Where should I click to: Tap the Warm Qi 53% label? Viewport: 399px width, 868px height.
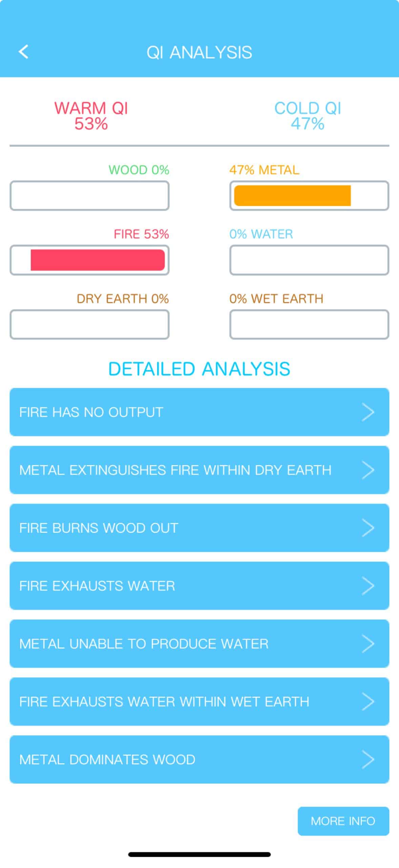tap(91, 116)
